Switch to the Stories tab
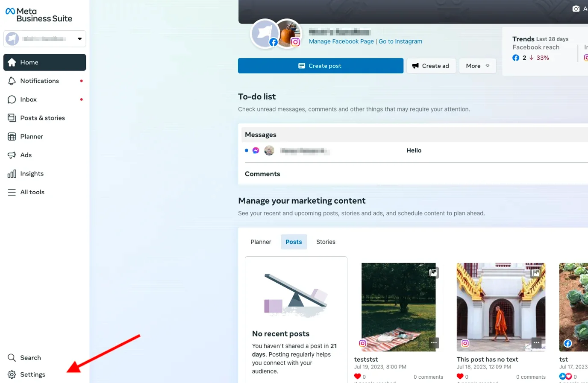 click(x=326, y=242)
